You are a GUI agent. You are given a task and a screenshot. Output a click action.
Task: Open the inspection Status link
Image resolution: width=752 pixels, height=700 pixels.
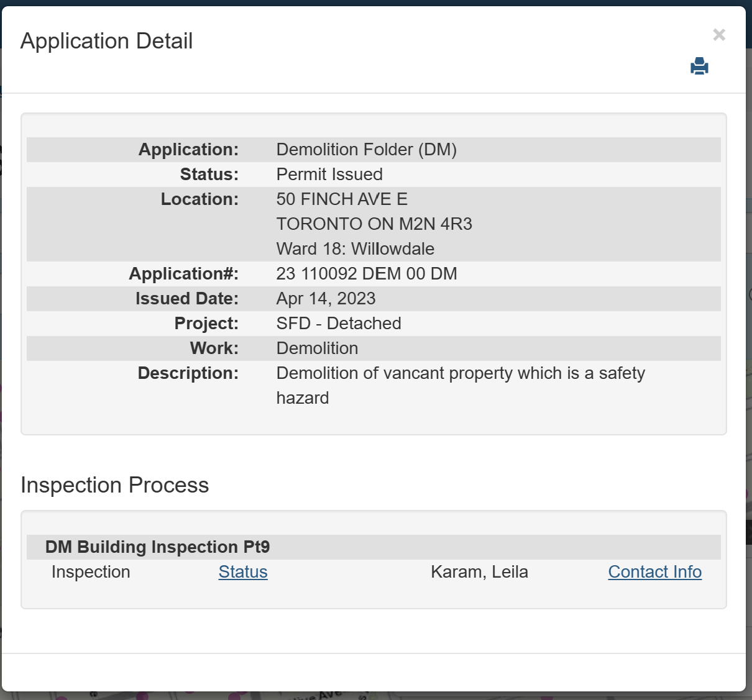coord(243,572)
